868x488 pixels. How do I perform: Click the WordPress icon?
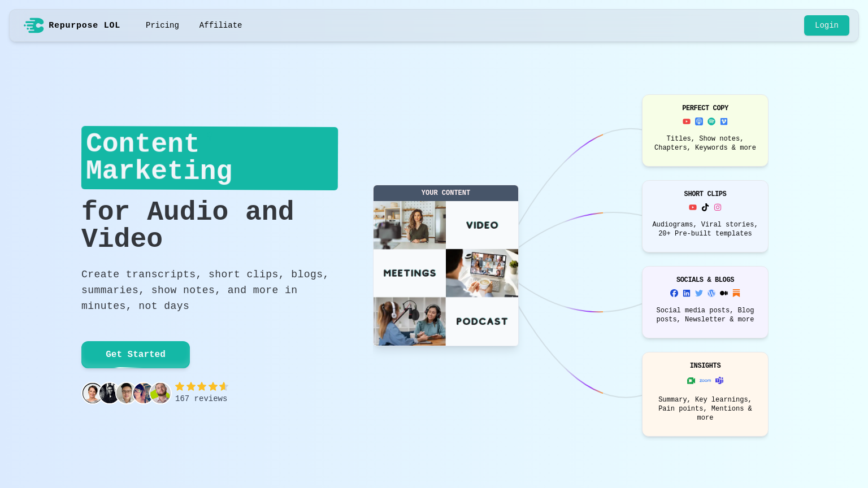(711, 293)
